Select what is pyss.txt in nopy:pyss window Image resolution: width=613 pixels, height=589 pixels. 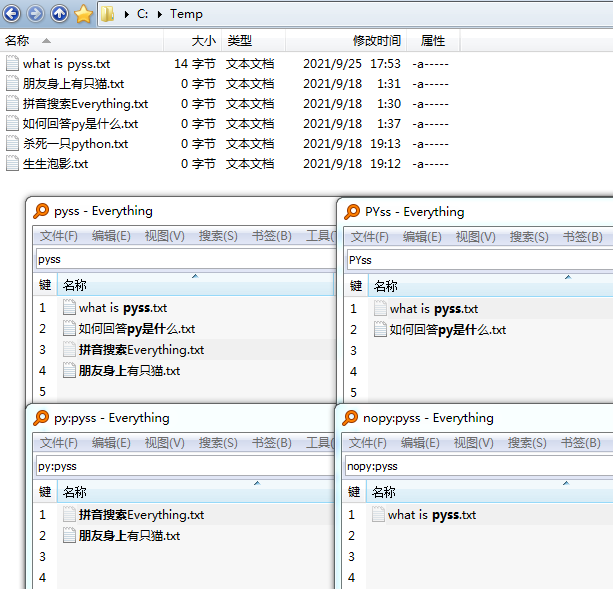(x=432, y=515)
